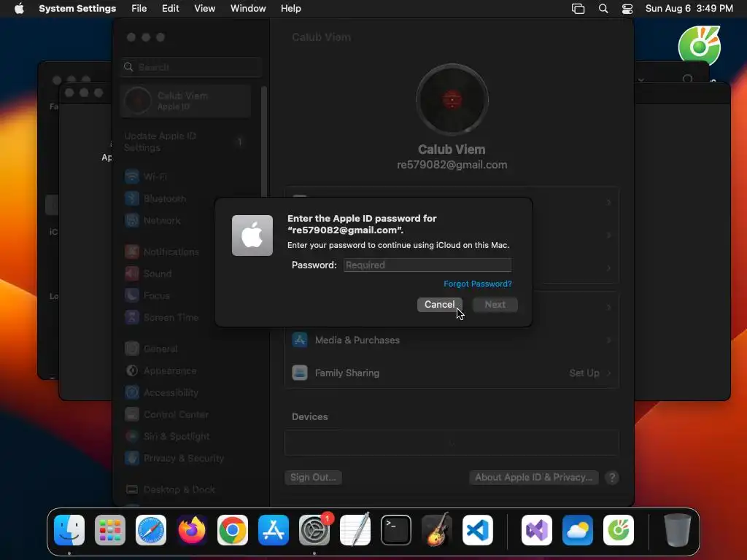747x560 pixels.
Task: Open Media & Purchases row
Action: [x=452, y=340]
